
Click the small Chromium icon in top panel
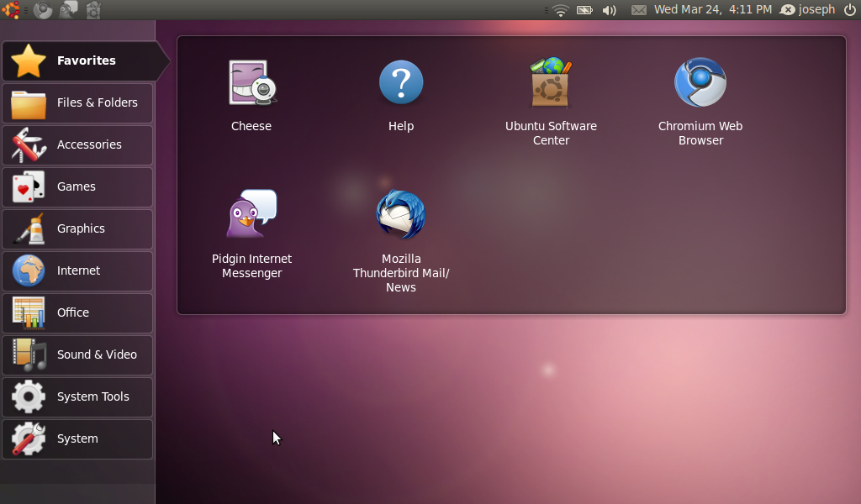42,9
